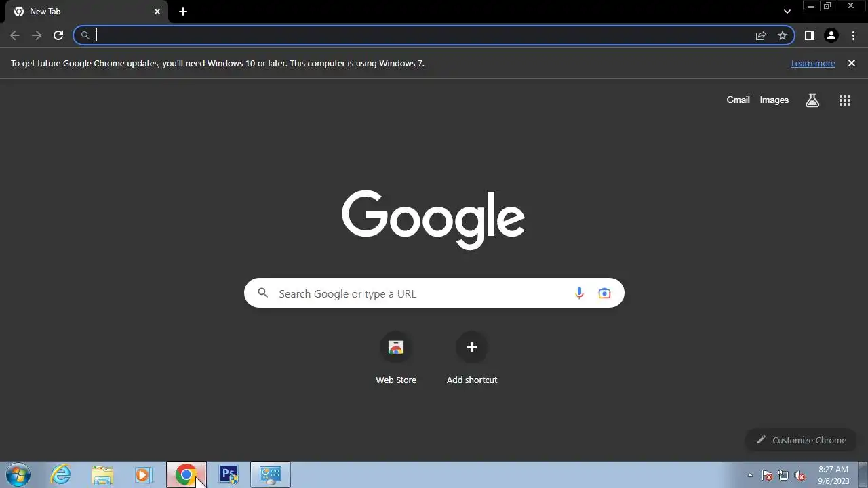
Task: Open Windows Media Player from taskbar
Action: 143,474
